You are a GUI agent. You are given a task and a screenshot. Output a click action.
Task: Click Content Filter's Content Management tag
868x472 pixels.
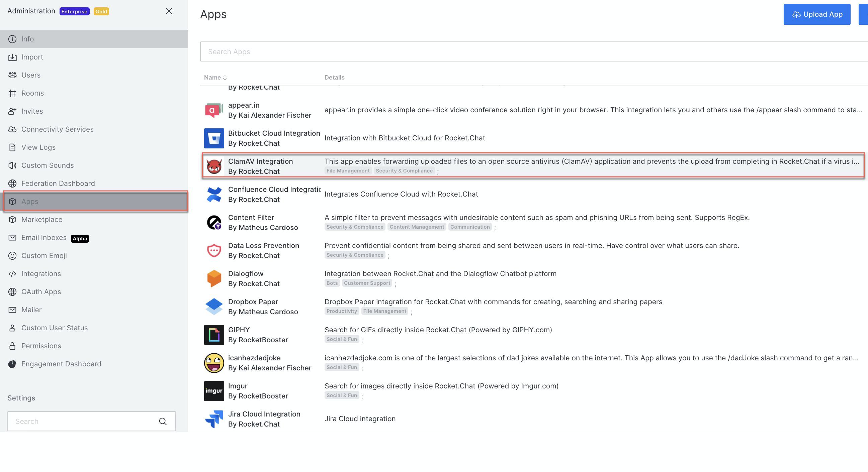[x=417, y=227]
